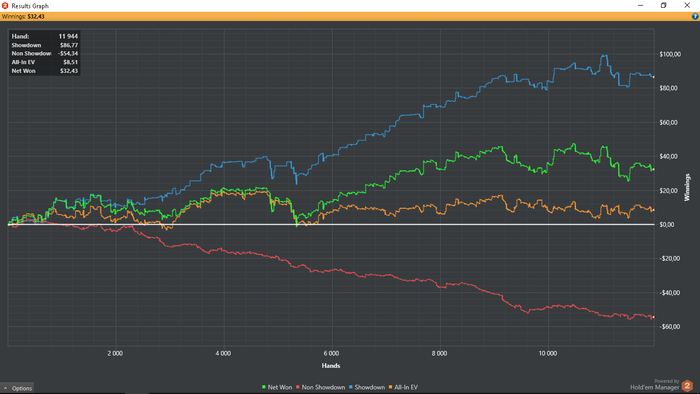Restore down the Results Graph window
700x394 pixels.
coord(663,5)
